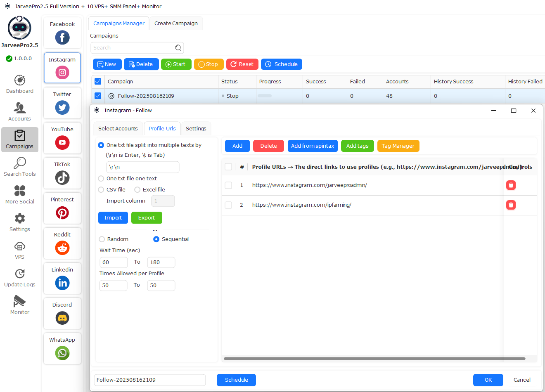This screenshot has width=545, height=392.
Task: Click Import button
Action: point(113,218)
